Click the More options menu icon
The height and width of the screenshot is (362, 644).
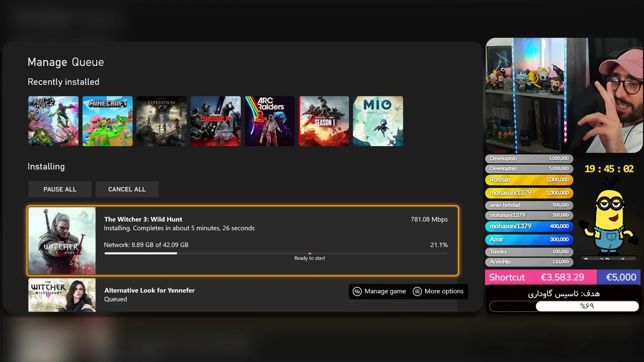point(417,291)
